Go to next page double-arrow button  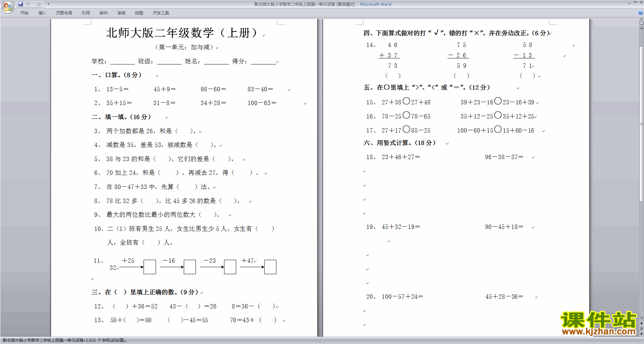[642, 334]
